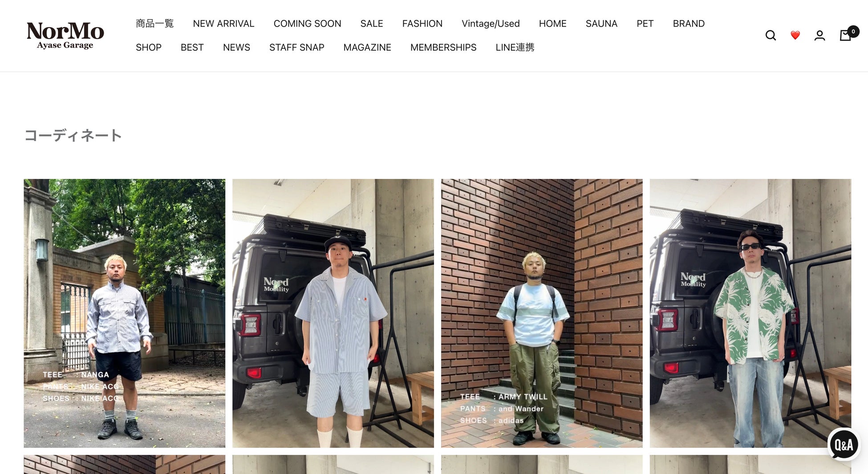The image size is (868, 474).
Task: Expand the BRAND menu
Action: (x=689, y=24)
